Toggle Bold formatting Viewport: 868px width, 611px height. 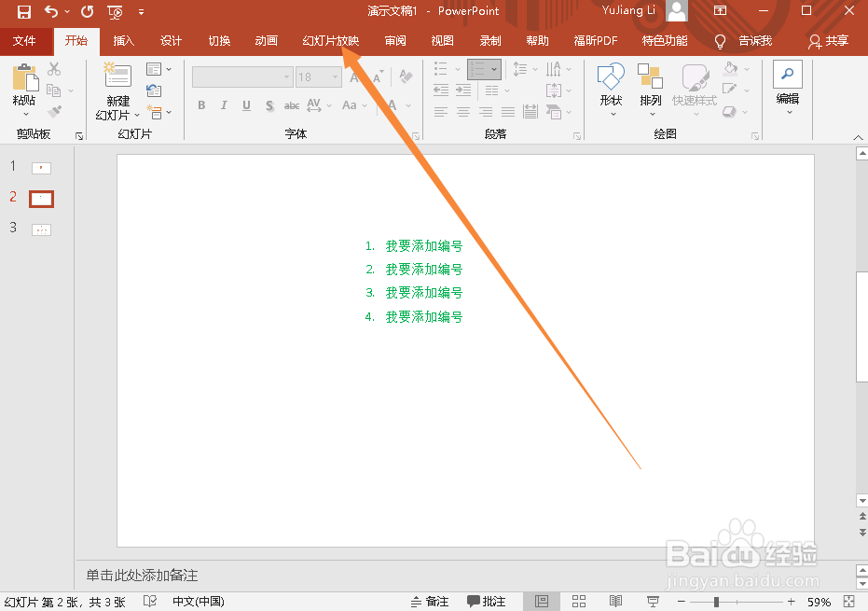[x=201, y=105]
